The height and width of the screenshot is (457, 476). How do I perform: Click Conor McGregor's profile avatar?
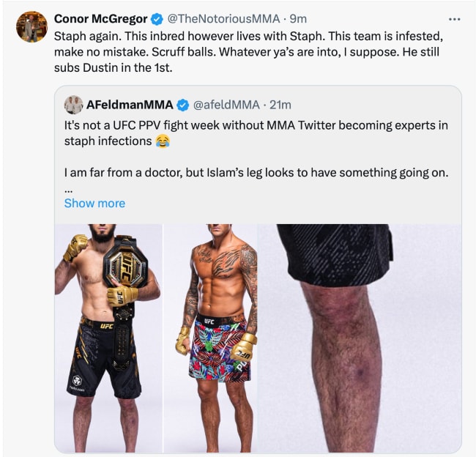[31, 27]
